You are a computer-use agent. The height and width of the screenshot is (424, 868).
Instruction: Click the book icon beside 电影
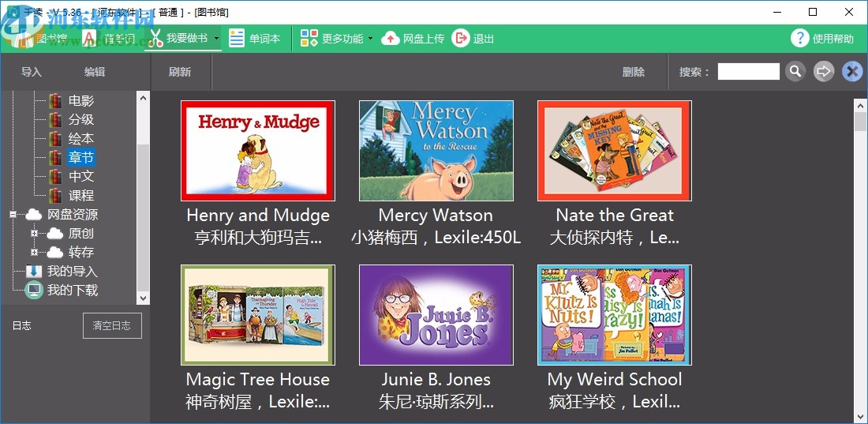(x=55, y=101)
